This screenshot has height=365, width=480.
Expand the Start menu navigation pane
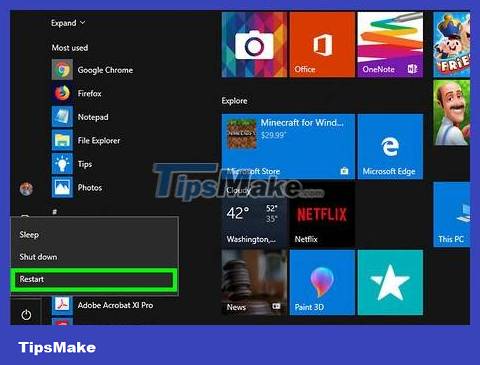click(68, 23)
